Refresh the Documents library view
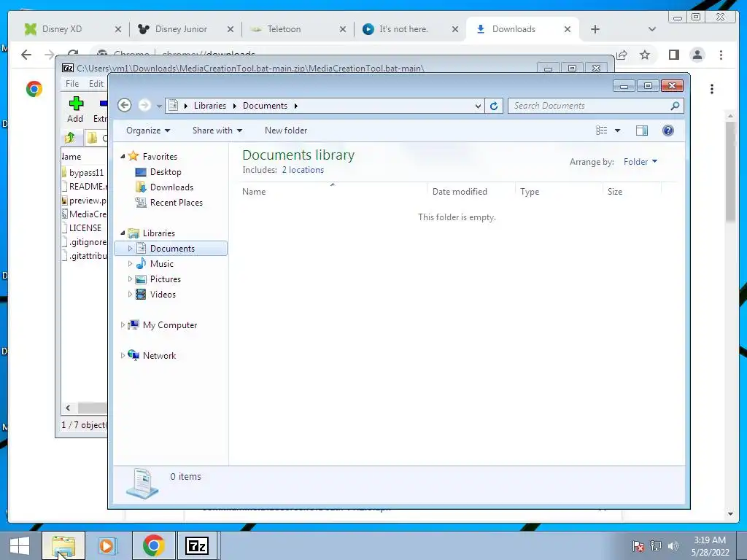This screenshot has width=747, height=560. [494, 106]
